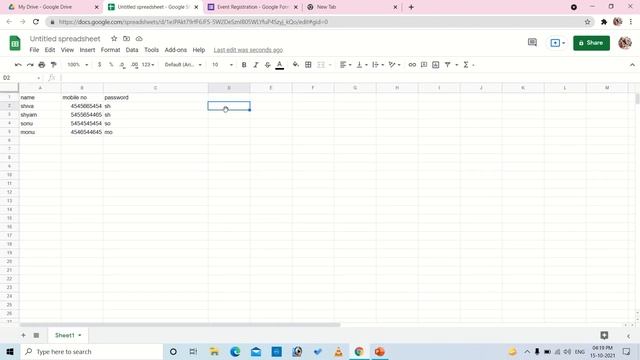Toggle bold formatting
640x360 pixels.
pos(244,65)
